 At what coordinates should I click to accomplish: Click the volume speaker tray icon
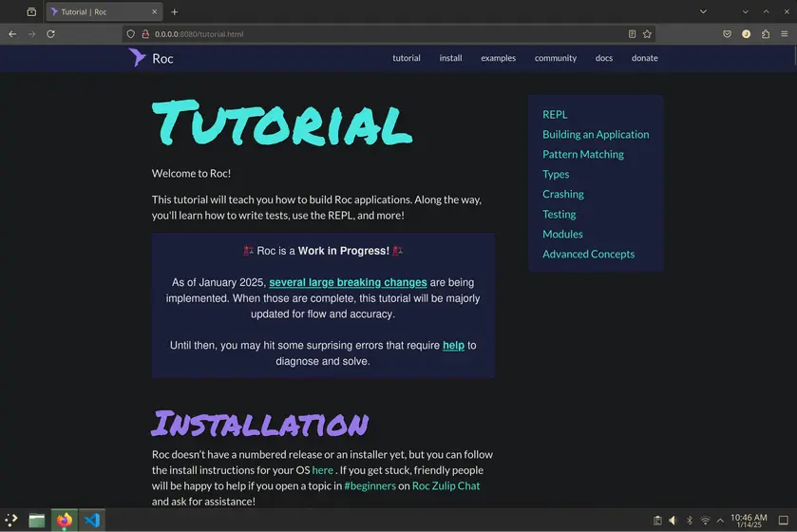point(673,521)
